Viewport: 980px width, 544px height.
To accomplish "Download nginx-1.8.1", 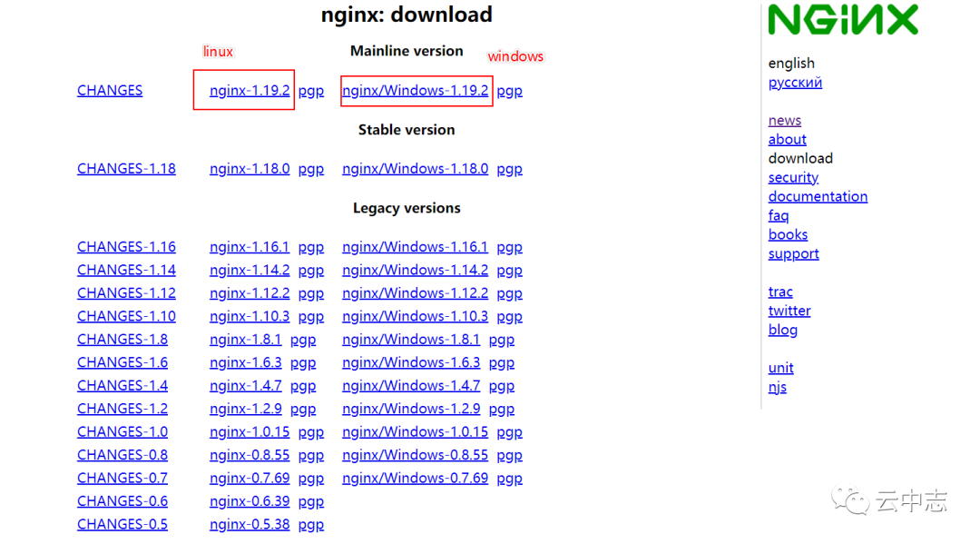I will [246, 340].
